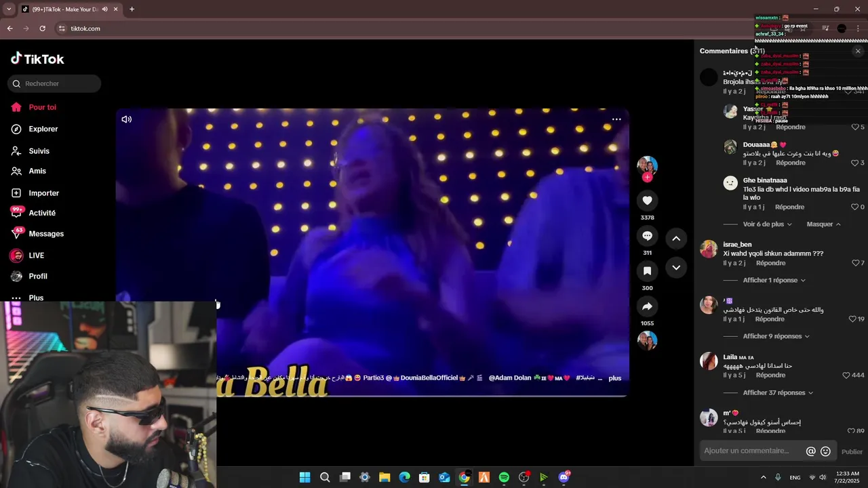The image size is (868, 488).
Task: Collapse replies with Masquer
Action: [x=823, y=224]
